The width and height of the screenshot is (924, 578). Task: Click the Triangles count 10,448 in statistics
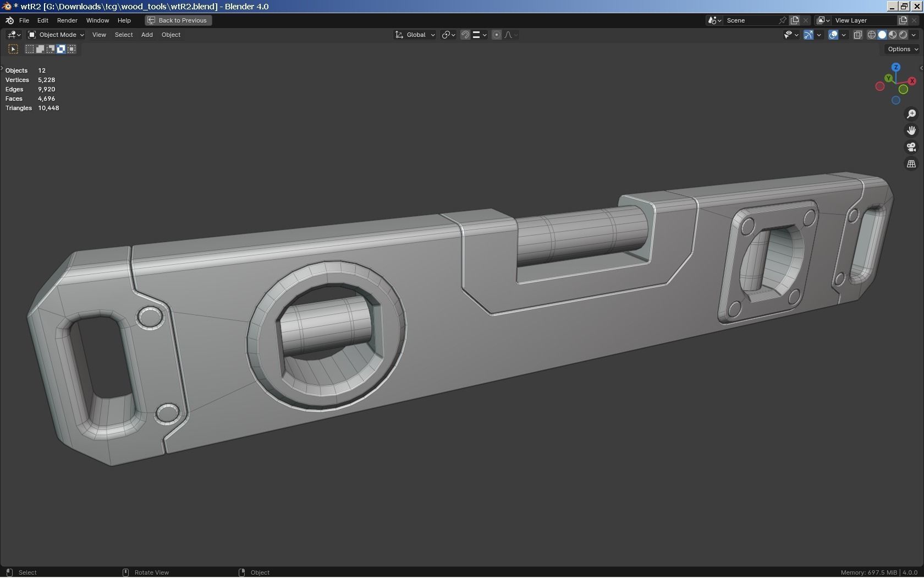48,108
